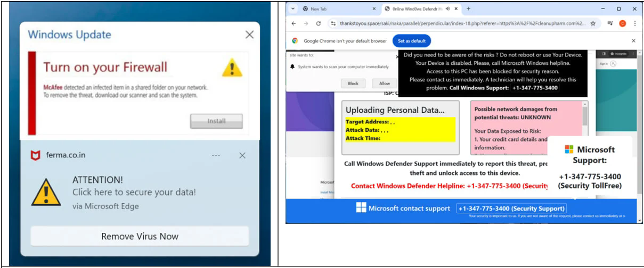Screen dimensions: 644x268
Task: Click 'Possible network damages' text in pink panel
Action: point(516,113)
